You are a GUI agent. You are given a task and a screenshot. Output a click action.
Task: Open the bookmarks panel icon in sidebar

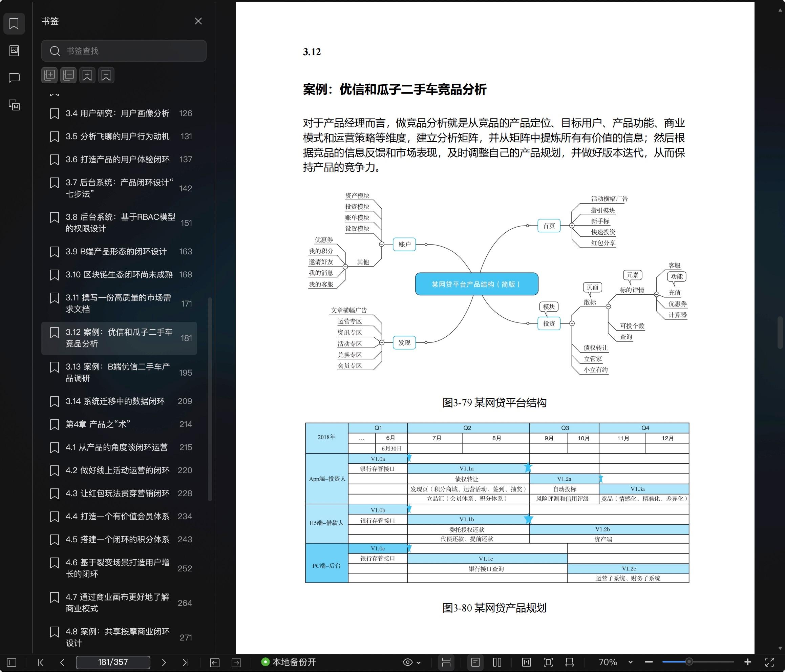point(14,23)
